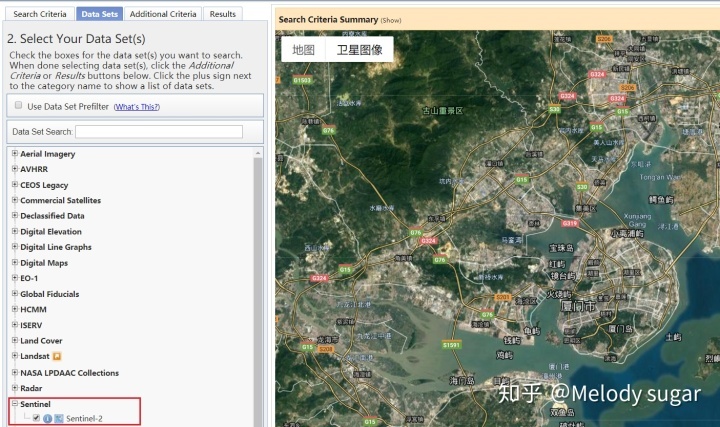720x427 pixels.
Task: Click the NASA LPDAAC Collections label
Action: point(69,373)
